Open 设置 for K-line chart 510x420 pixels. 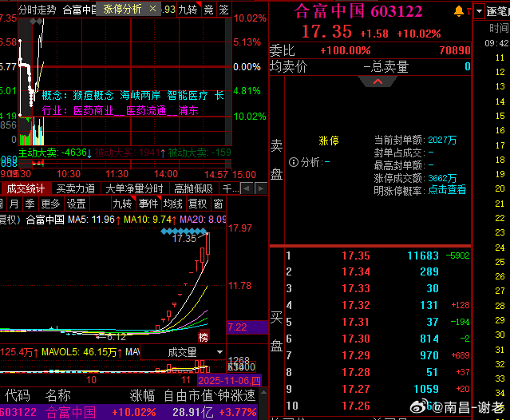(x=76, y=204)
